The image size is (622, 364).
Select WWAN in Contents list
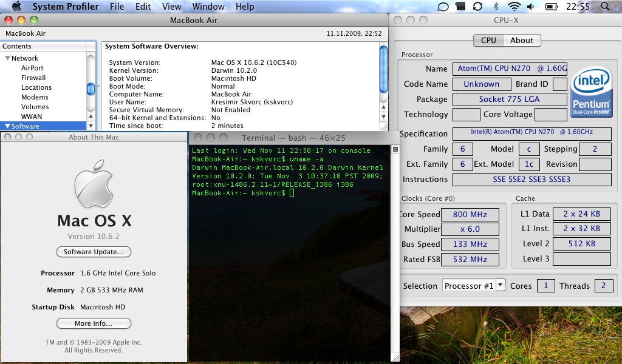32,116
